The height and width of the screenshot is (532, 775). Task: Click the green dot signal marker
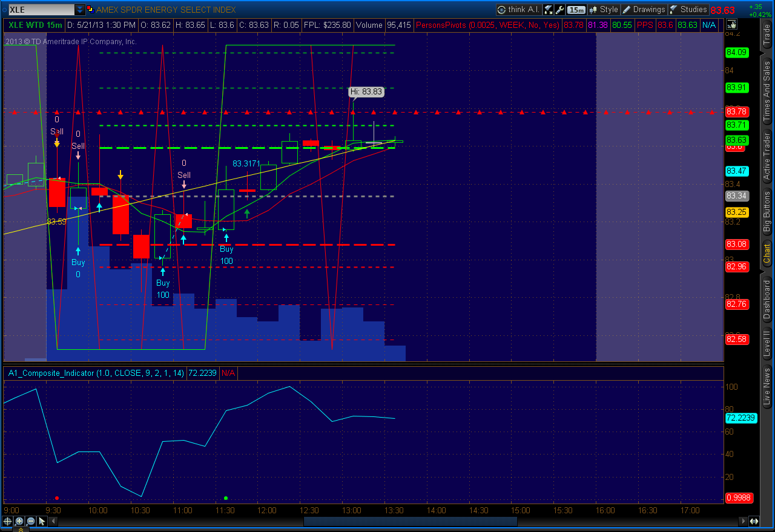pos(226,498)
